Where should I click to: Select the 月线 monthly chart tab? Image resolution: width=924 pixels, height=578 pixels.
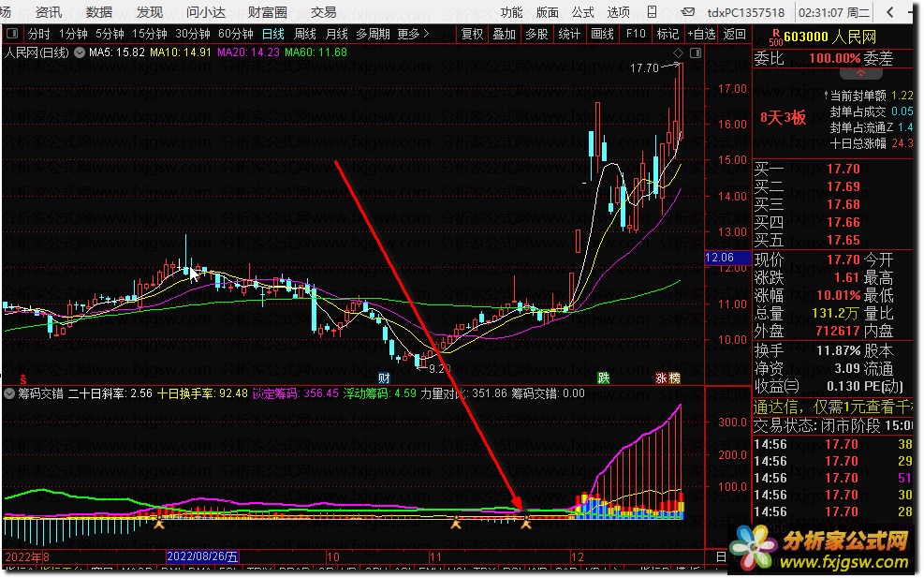(337, 35)
